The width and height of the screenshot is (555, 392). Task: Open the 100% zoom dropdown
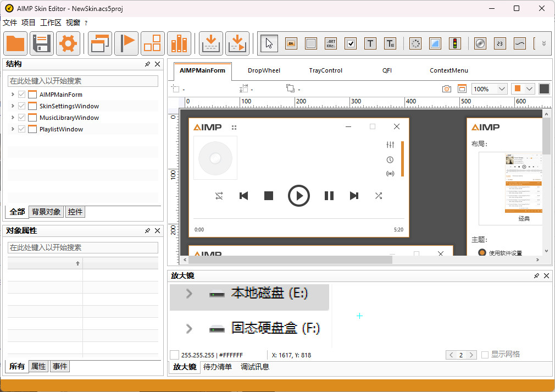coord(502,89)
